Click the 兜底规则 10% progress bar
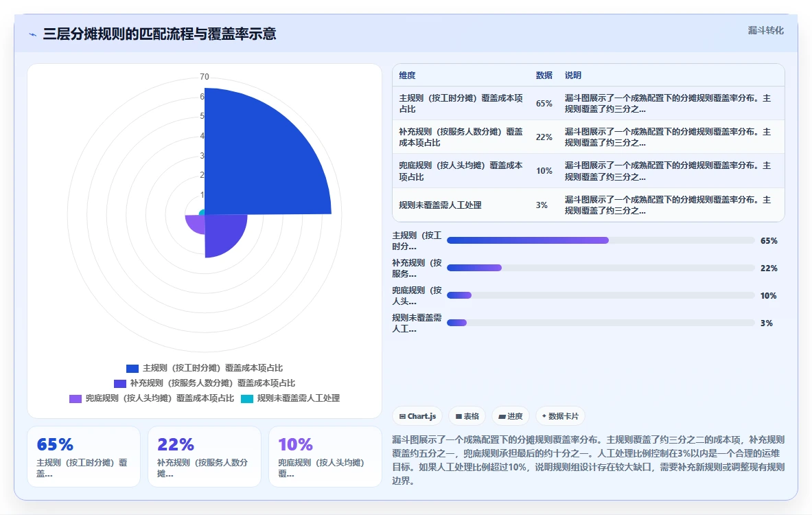The height and width of the screenshot is (515, 812). pyautogui.click(x=601, y=295)
